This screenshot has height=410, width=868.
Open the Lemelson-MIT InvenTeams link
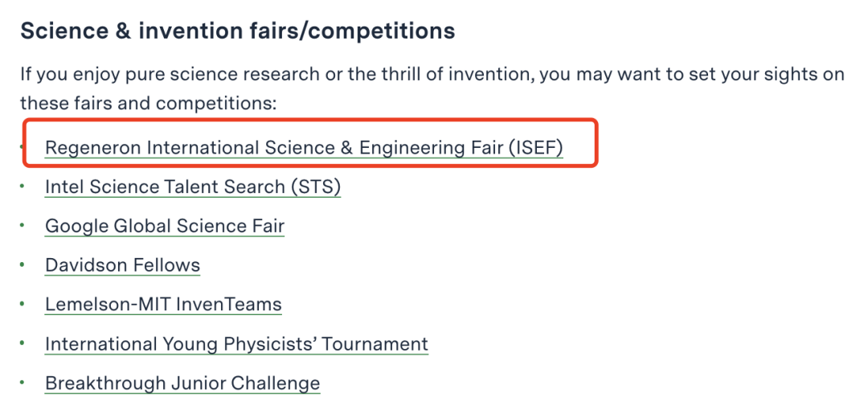163,305
